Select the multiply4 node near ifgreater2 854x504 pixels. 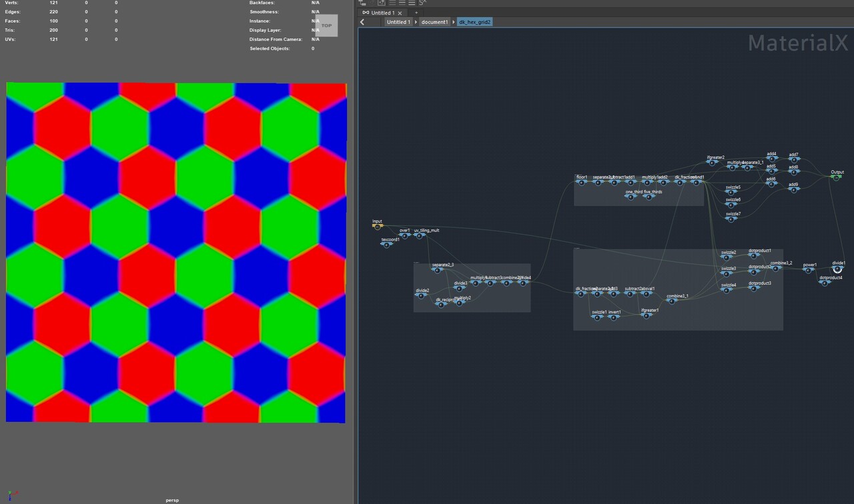733,167
